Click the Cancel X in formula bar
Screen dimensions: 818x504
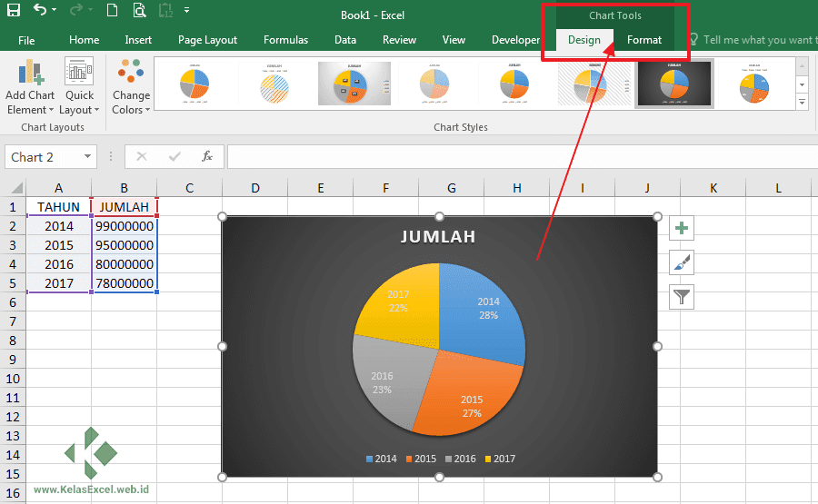click(142, 156)
